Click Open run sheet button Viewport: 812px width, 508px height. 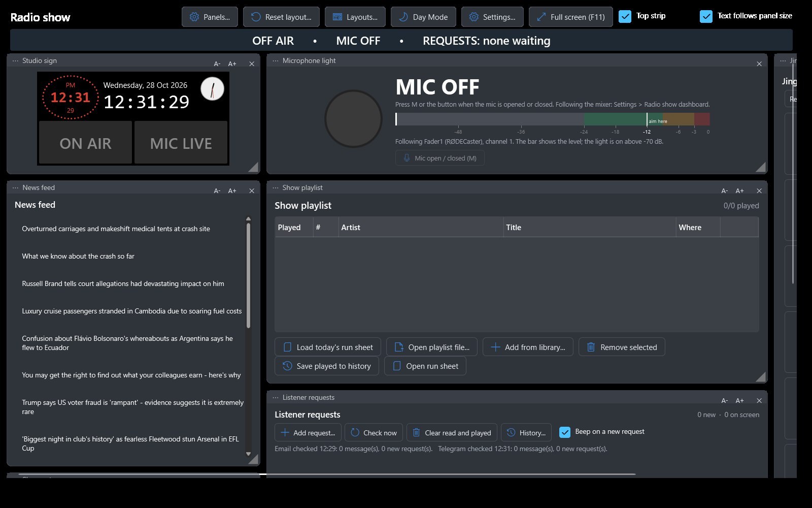425,366
